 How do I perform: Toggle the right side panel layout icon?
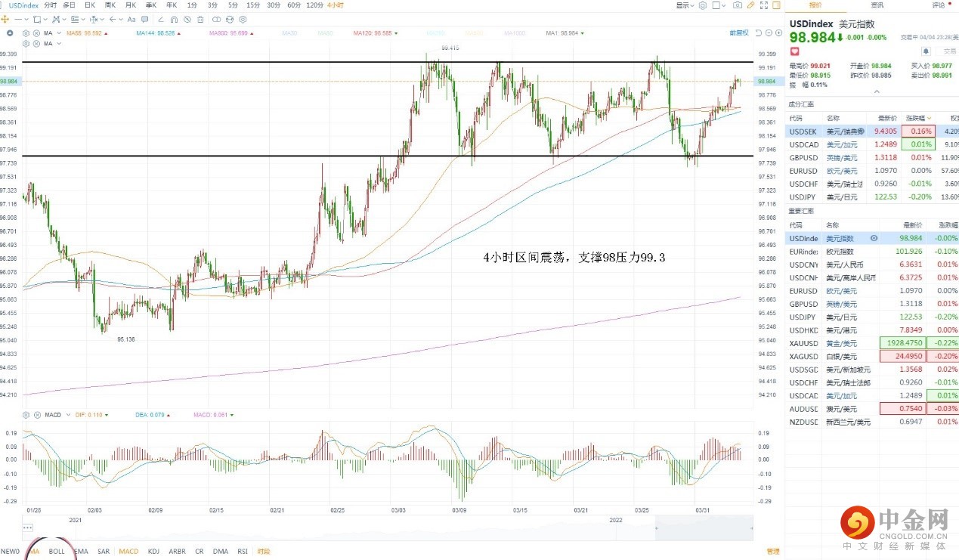pyautogui.click(x=776, y=5)
